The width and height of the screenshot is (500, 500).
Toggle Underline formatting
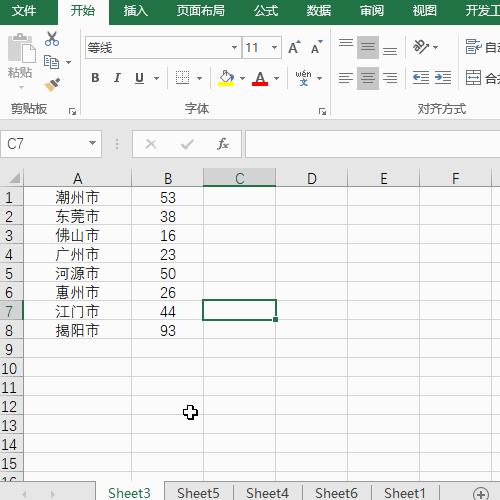click(x=139, y=78)
